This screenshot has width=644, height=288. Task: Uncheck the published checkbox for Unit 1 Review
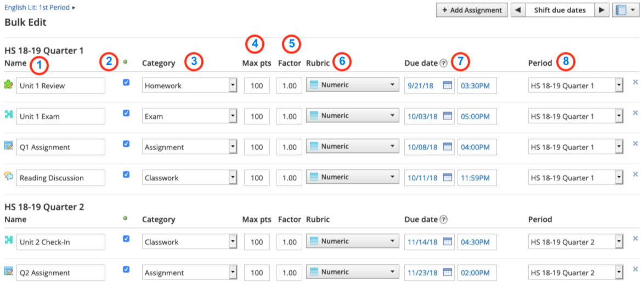pyautogui.click(x=126, y=82)
